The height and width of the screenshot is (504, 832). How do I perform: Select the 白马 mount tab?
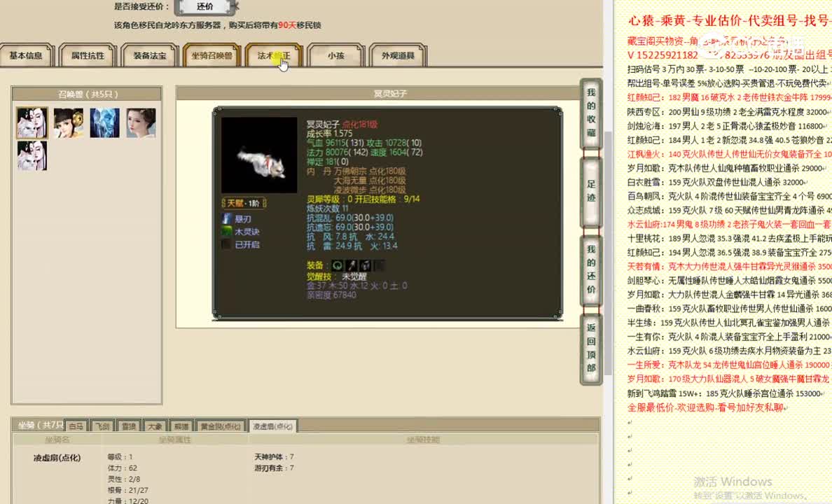76,426
